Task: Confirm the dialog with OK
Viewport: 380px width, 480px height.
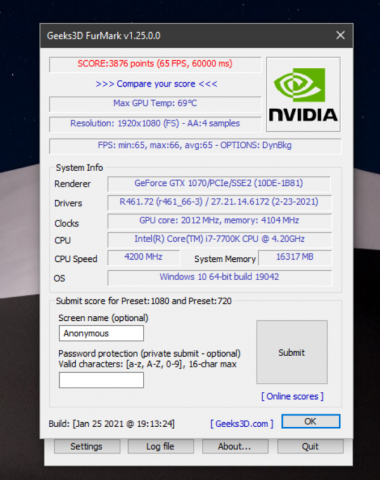Action: point(311,421)
